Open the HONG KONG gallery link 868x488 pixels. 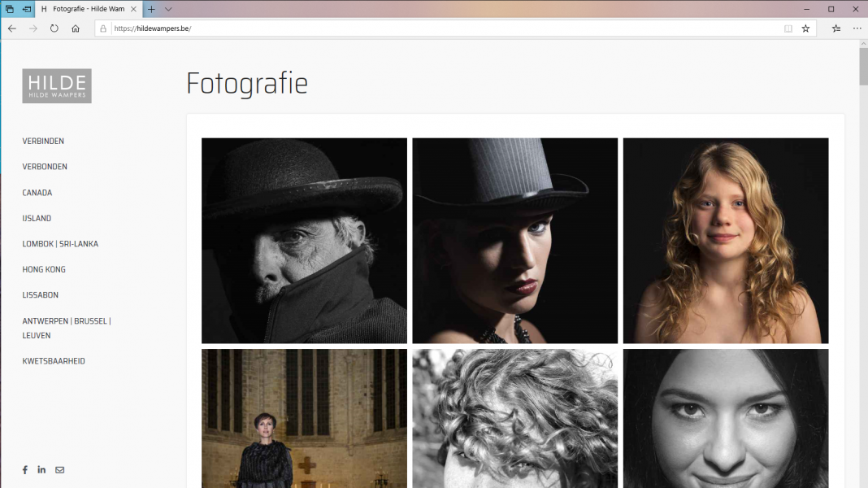[x=44, y=269]
